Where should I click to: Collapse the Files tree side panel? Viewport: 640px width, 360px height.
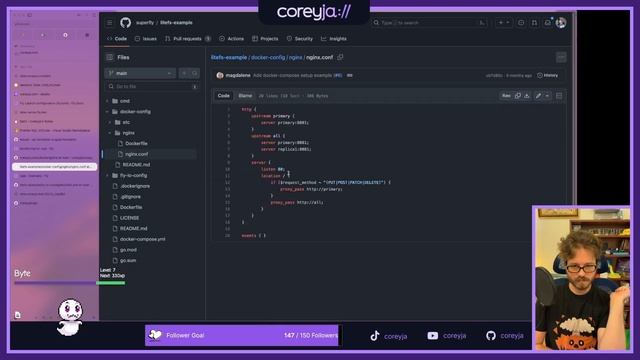110,58
